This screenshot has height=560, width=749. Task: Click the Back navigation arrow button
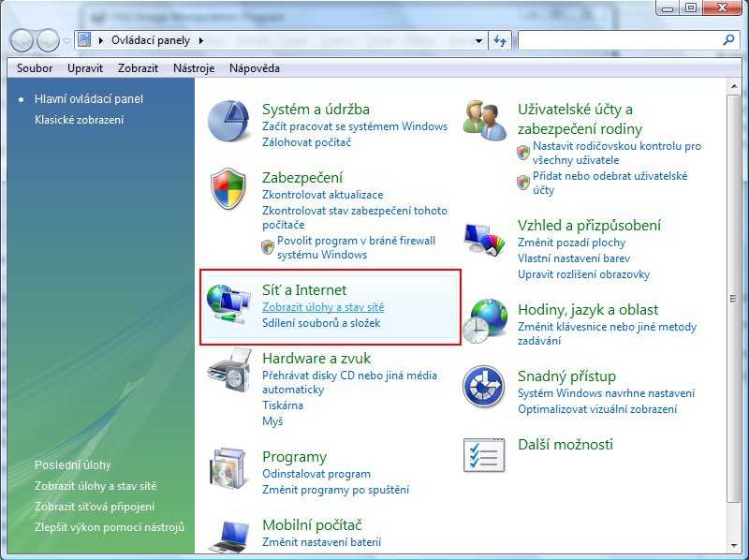(x=22, y=40)
